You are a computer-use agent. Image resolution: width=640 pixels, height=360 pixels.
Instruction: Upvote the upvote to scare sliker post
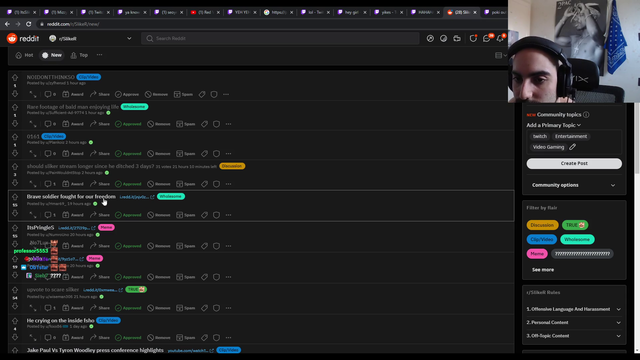[15, 290]
